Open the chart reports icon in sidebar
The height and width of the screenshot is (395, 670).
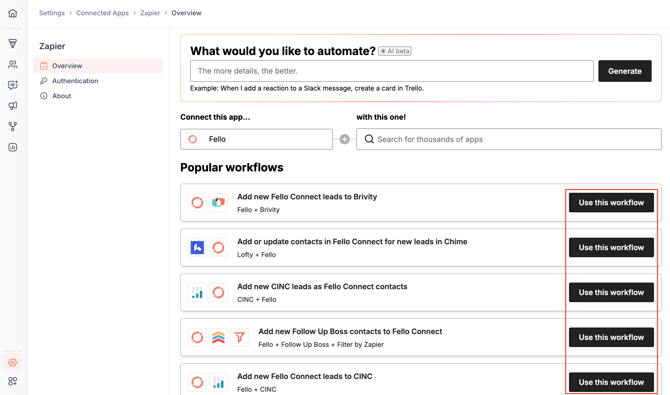(13, 147)
